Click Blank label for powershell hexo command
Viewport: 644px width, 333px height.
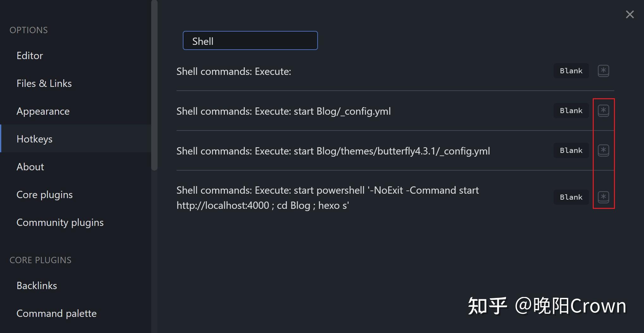pos(571,197)
